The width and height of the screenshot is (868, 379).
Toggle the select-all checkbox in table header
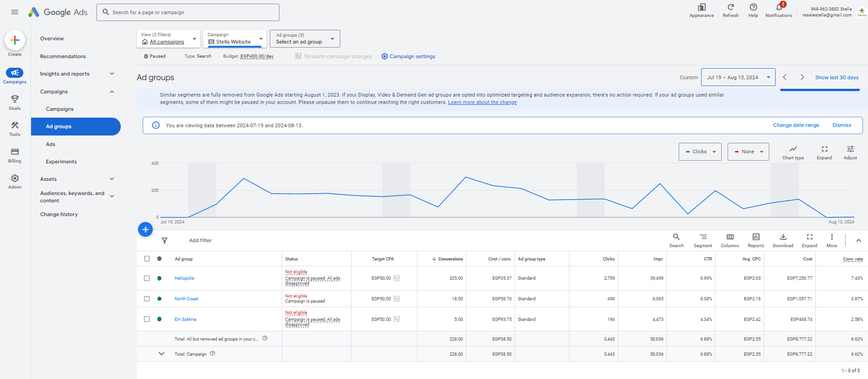(147, 259)
